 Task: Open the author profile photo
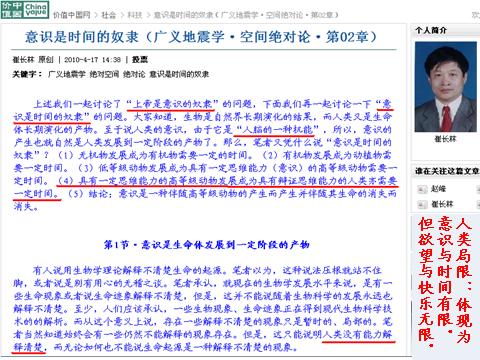pos(445,87)
